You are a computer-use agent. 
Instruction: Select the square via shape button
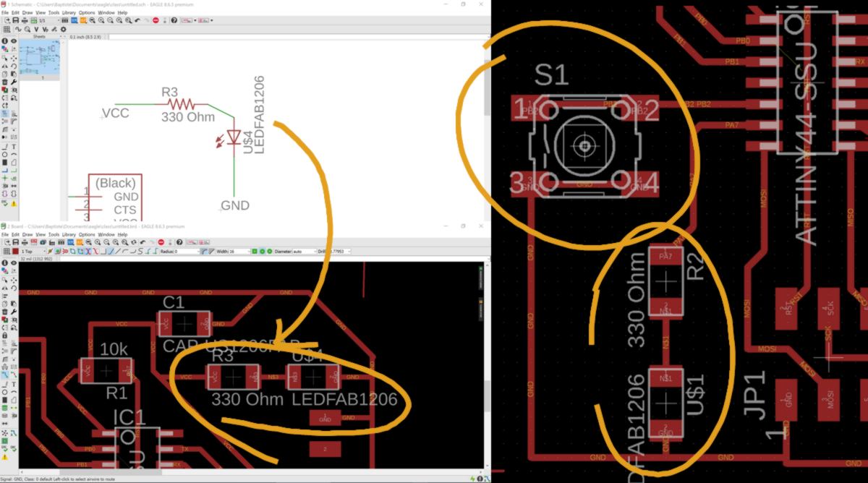[255, 252]
